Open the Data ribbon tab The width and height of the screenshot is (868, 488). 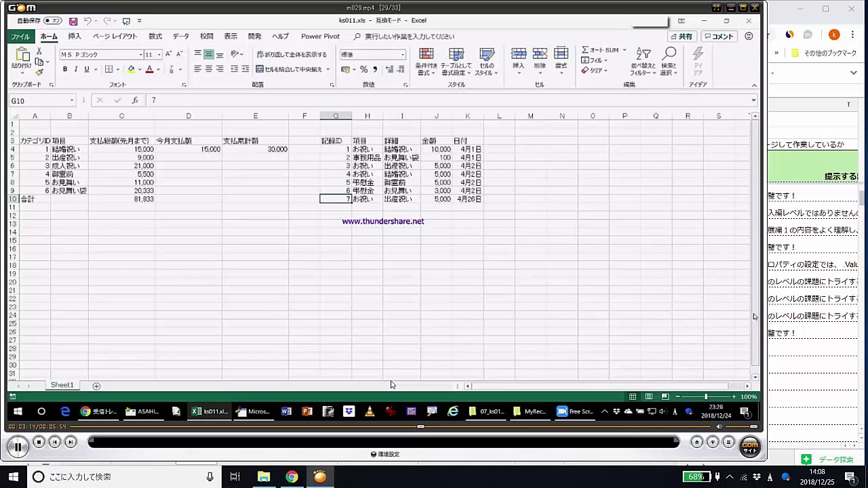[x=181, y=37]
